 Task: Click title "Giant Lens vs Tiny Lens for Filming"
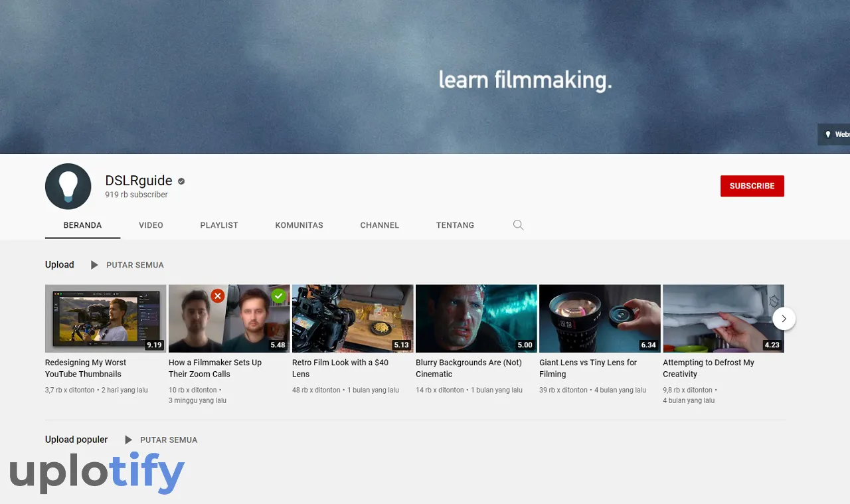pos(588,369)
